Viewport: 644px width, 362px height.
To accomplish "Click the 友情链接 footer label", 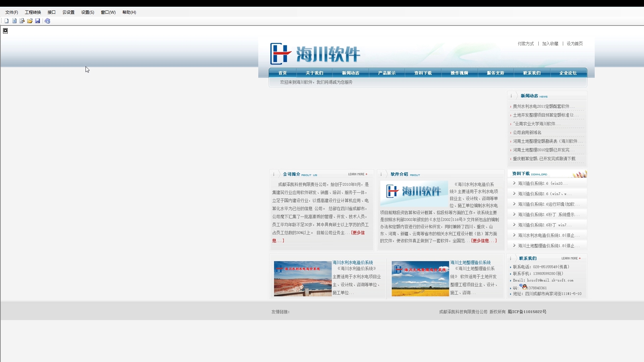I will click(x=280, y=312).
